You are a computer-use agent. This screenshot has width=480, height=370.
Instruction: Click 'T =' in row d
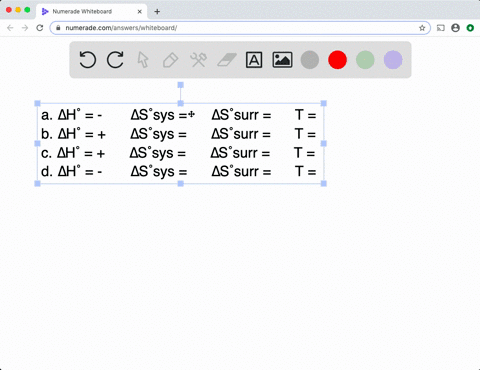tap(305, 172)
